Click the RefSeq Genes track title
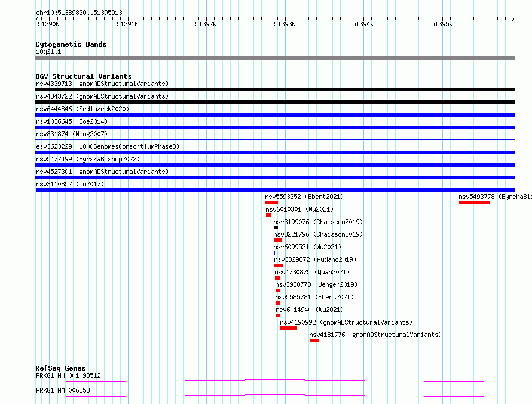 (x=60, y=368)
